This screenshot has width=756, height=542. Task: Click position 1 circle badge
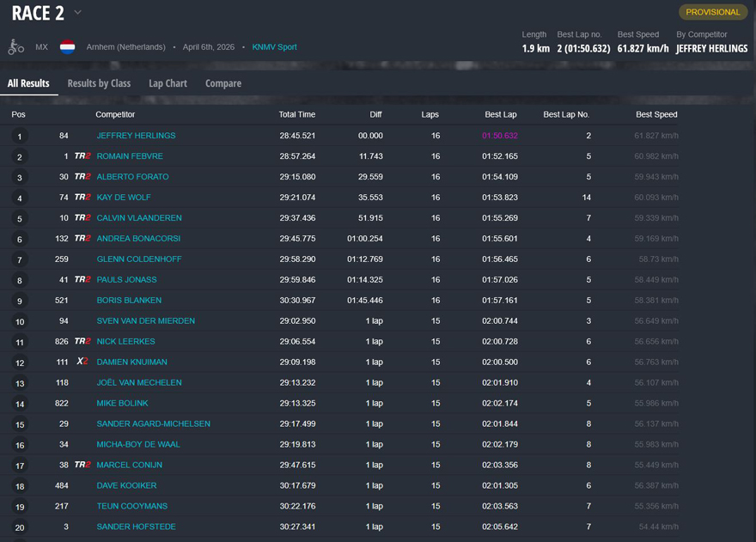click(20, 137)
